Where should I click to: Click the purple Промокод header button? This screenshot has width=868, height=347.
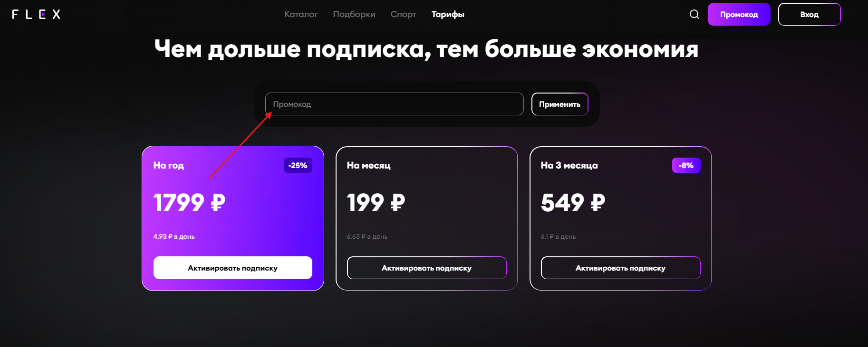(x=739, y=14)
